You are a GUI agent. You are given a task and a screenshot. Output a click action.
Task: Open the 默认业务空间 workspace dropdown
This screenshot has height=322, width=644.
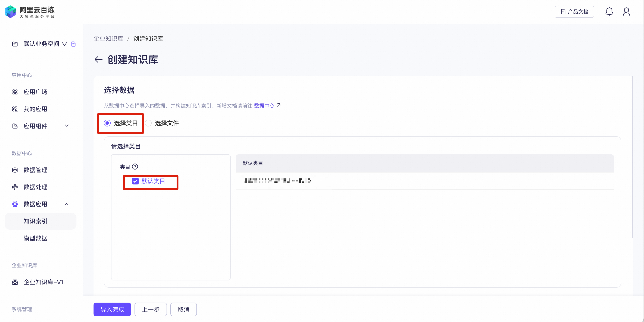[x=64, y=44]
